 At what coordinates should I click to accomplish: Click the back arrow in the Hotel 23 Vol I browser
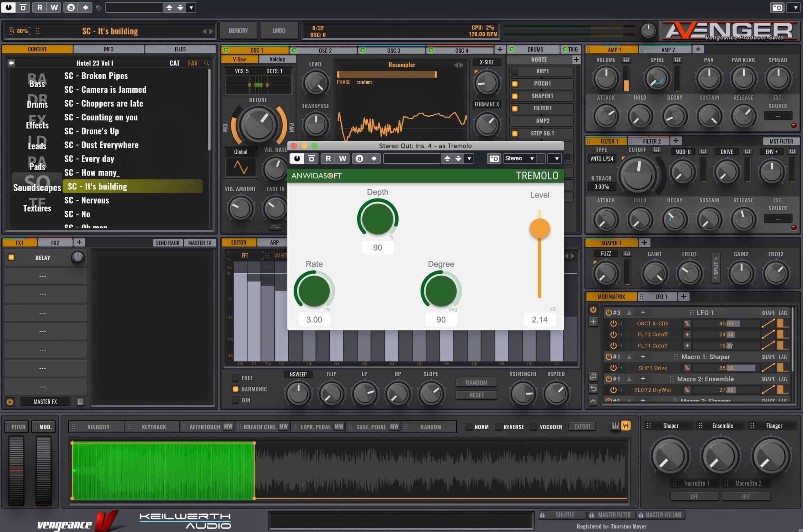tap(11, 63)
